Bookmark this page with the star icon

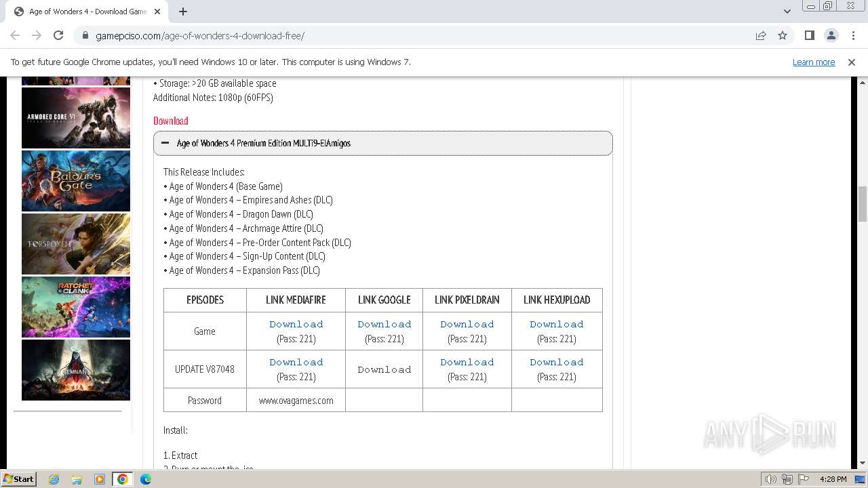point(783,35)
